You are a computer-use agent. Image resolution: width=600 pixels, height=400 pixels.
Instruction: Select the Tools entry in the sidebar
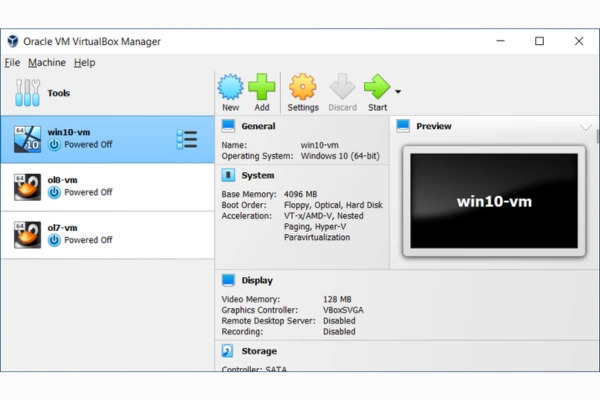coord(107,93)
